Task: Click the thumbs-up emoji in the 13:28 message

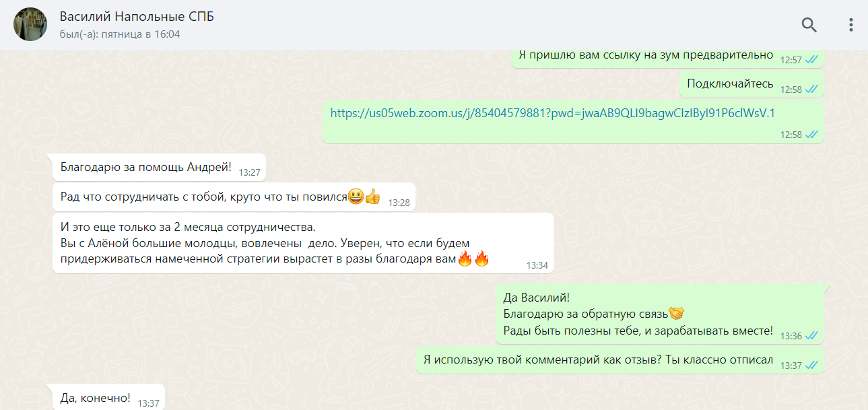Action: point(372,197)
